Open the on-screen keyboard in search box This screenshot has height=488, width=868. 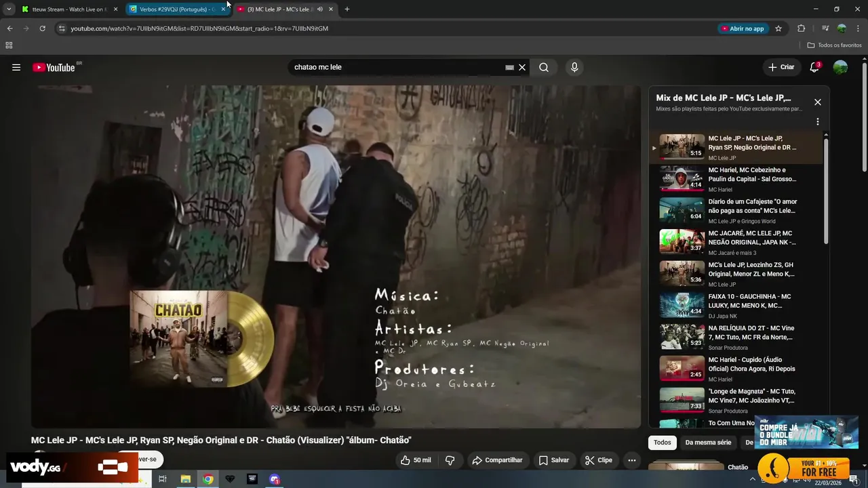509,67
